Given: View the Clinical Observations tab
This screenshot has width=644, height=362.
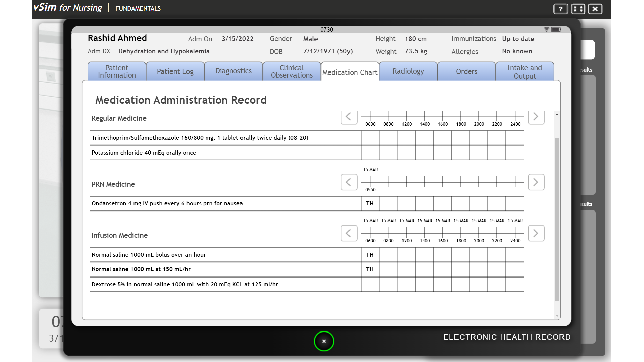Looking at the screenshot, I should click(x=292, y=71).
